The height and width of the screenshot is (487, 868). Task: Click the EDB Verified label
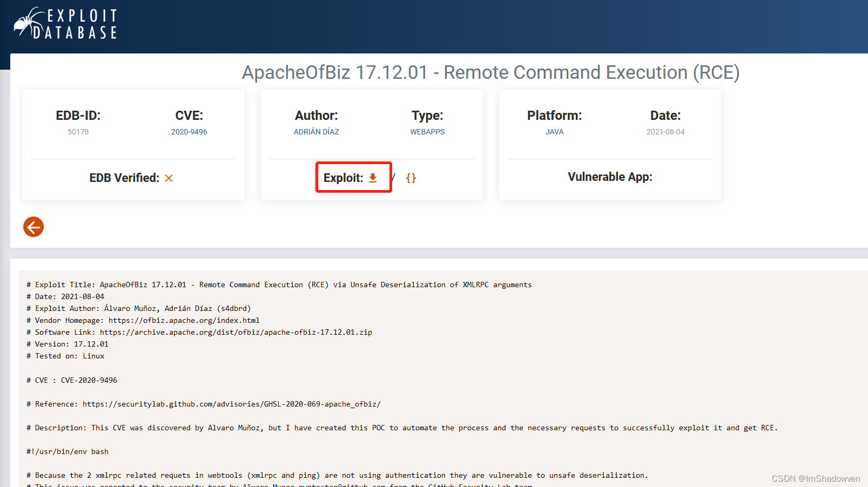coord(124,178)
